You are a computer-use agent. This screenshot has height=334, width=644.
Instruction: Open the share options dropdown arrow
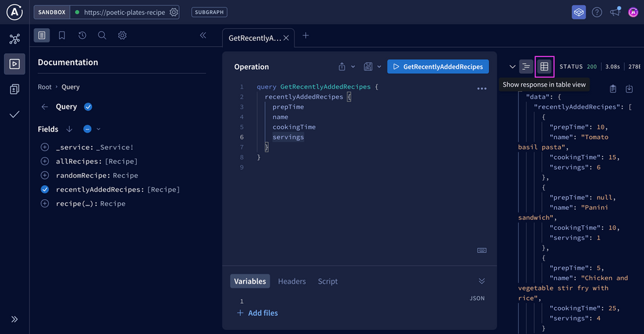tap(353, 66)
